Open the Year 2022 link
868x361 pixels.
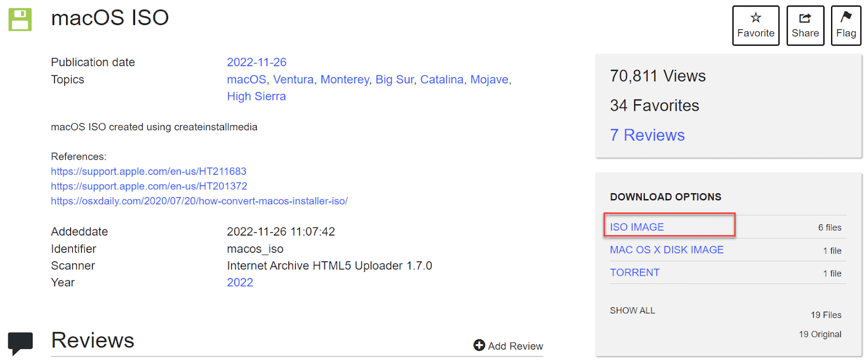(240, 282)
